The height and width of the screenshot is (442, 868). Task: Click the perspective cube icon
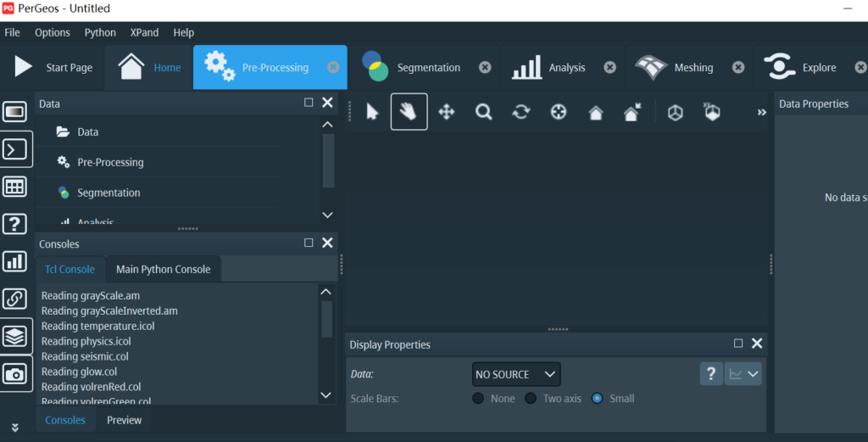pos(675,113)
